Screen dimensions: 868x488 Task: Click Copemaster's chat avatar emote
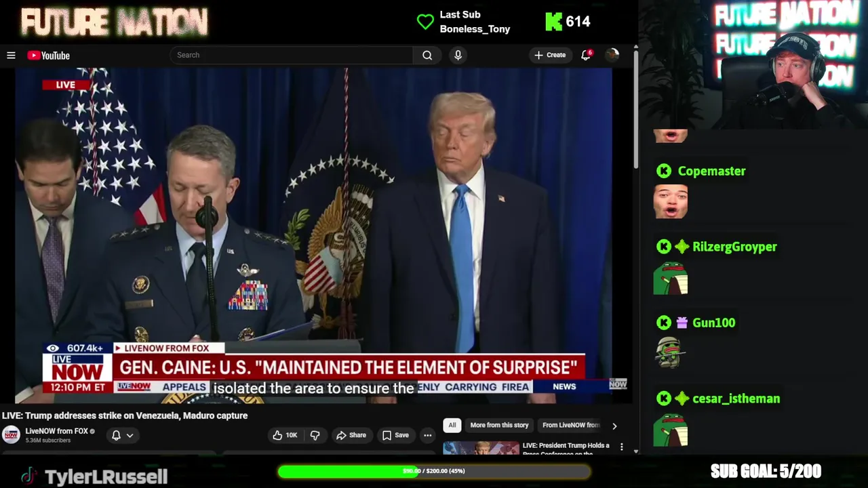point(671,202)
